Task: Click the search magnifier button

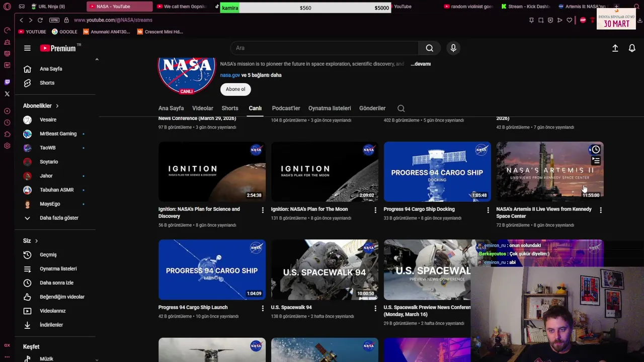Action: click(429, 48)
